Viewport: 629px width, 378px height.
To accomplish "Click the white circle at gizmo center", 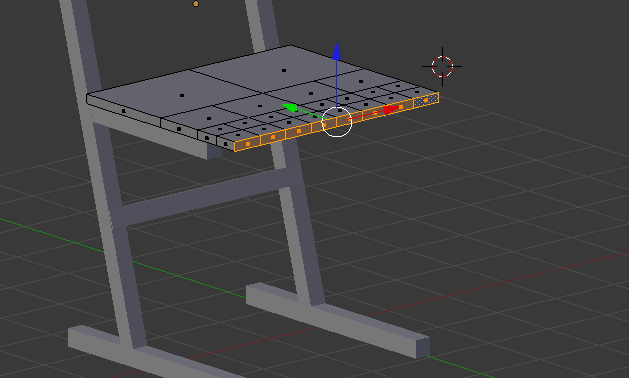I will pos(337,122).
